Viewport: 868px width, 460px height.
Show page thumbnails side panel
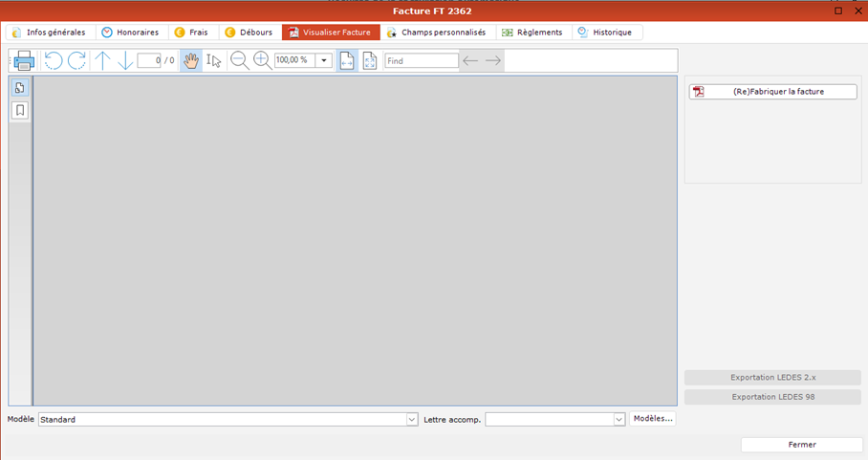(20, 88)
